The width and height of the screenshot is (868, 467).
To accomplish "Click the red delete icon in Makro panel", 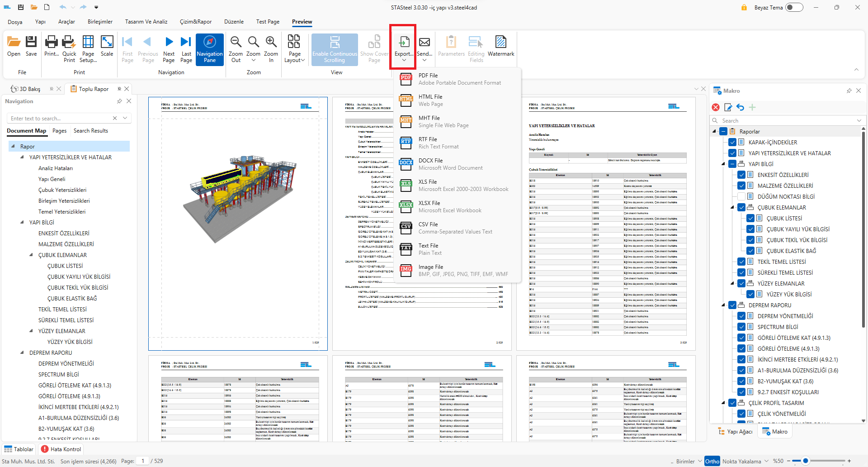I will pos(716,107).
